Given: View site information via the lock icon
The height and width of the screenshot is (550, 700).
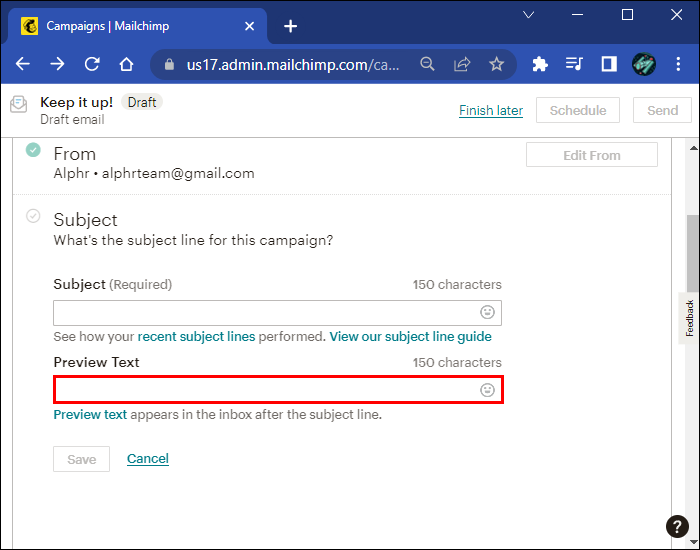Looking at the screenshot, I should click(x=169, y=65).
